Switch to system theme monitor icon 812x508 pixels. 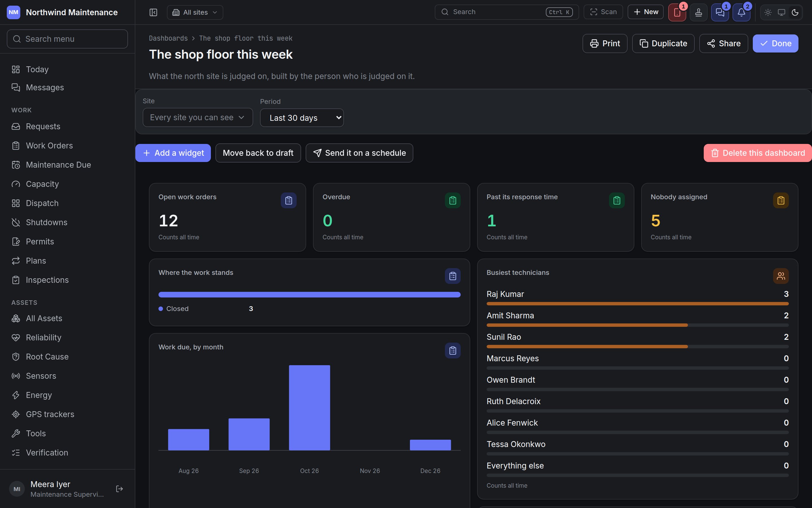click(781, 12)
